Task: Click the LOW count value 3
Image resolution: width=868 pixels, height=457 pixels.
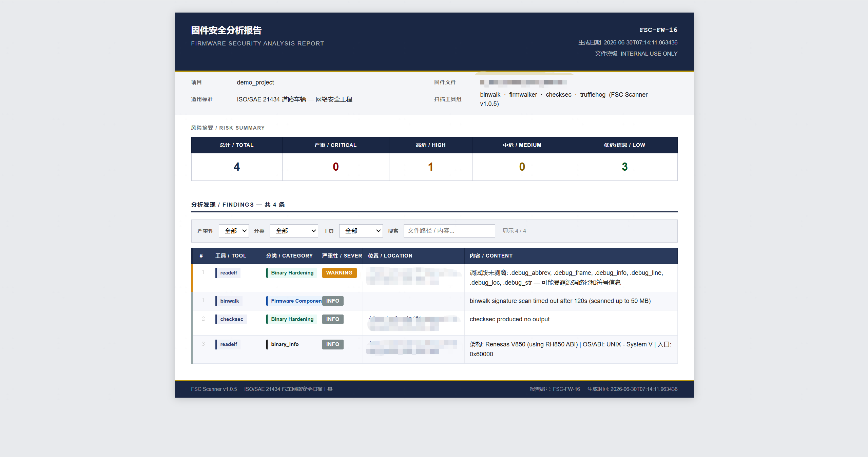Action: pyautogui.click(x=624, y=167)
